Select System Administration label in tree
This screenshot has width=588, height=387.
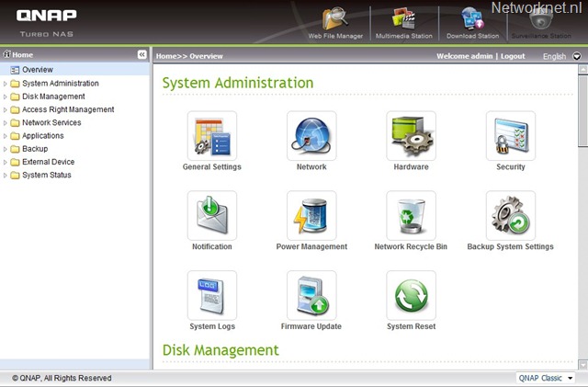61,84
